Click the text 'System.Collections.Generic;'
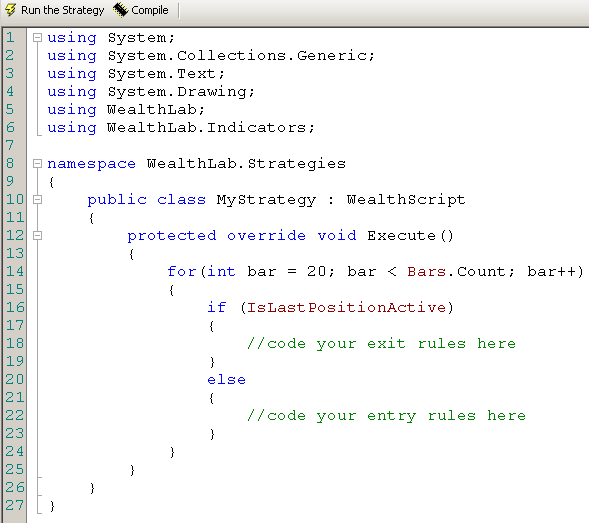Screen dimensions: 589x523 coord(241,56)
